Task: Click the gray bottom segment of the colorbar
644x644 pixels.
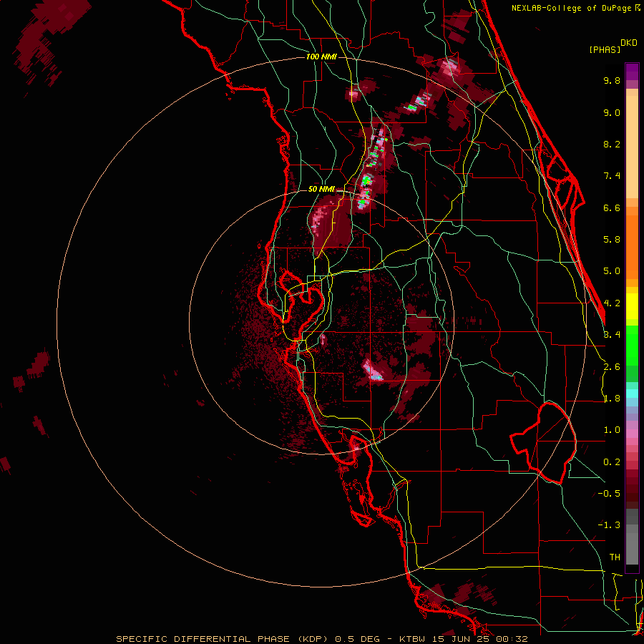Action: coord(632,546)
